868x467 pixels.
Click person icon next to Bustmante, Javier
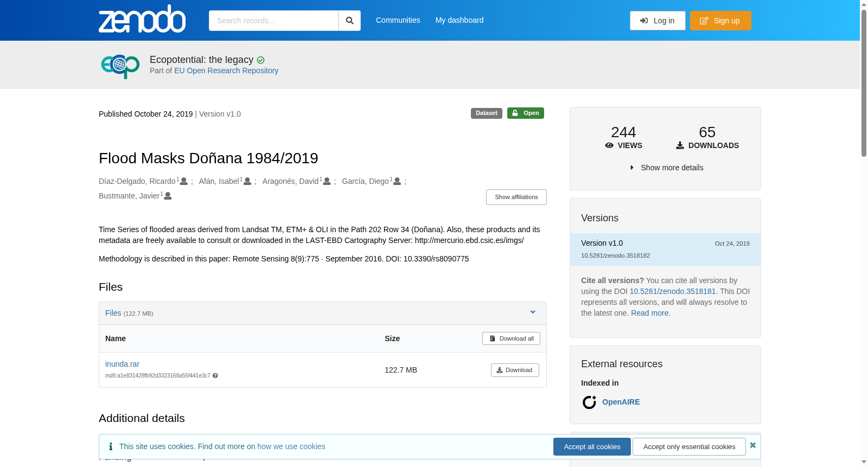coord(168,196)
